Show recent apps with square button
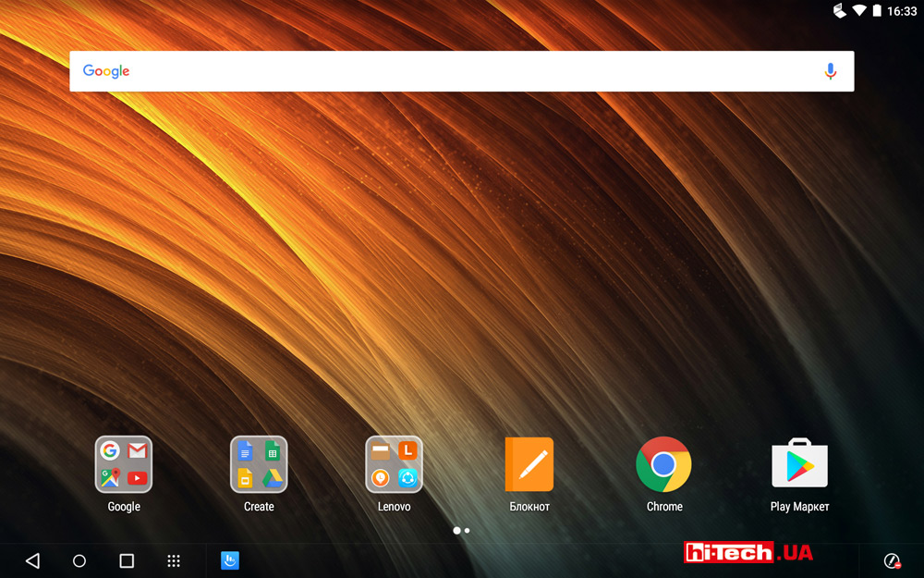The image size is (924, 578). [x=127, y=560]
